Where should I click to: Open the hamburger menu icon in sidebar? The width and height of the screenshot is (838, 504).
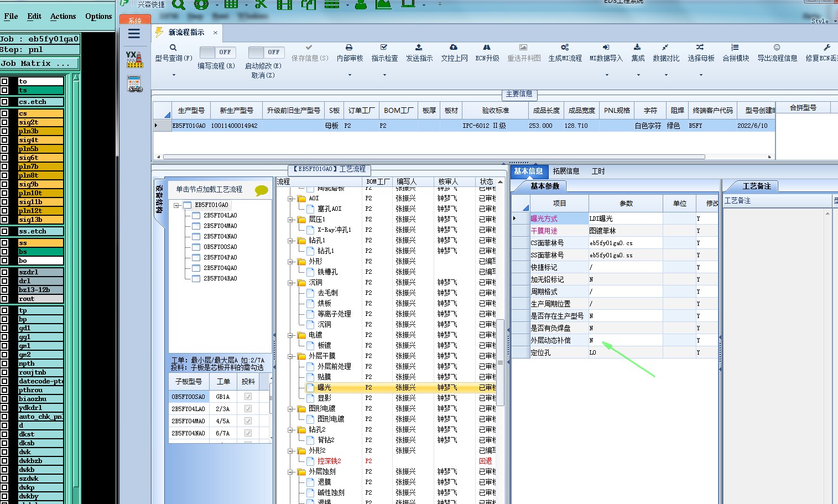134,34
